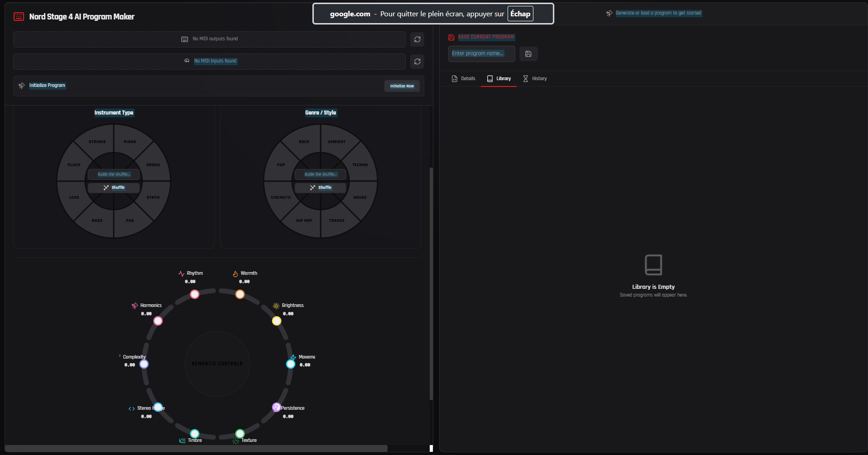
Task: Refresh the MIDI outputs list
Action: (417, 39)
